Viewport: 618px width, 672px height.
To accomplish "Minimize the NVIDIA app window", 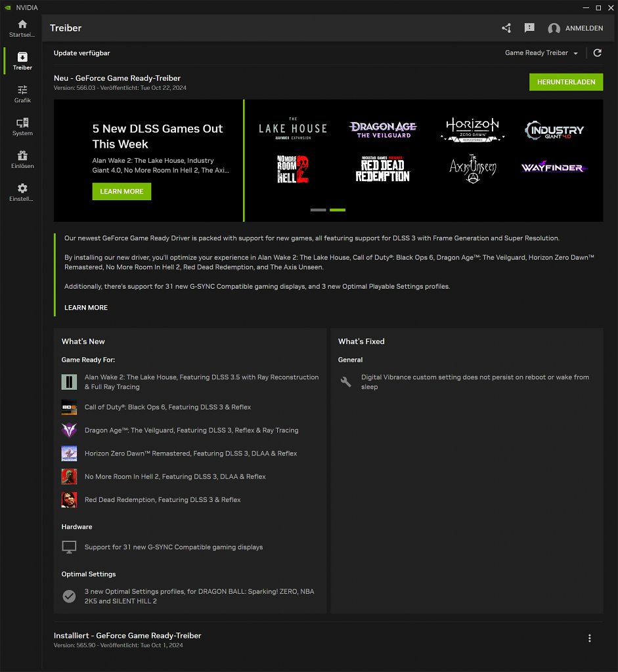I will click(x=586, y=8).
